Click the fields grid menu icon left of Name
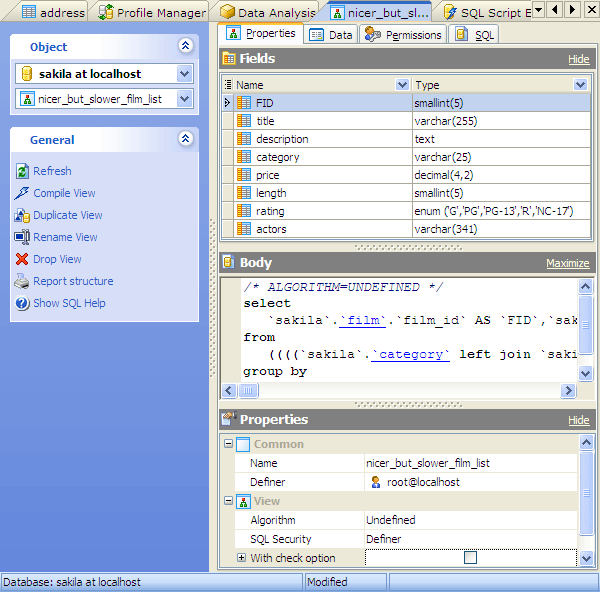Viewport: 600px width, 592px height. click(228, 84)
